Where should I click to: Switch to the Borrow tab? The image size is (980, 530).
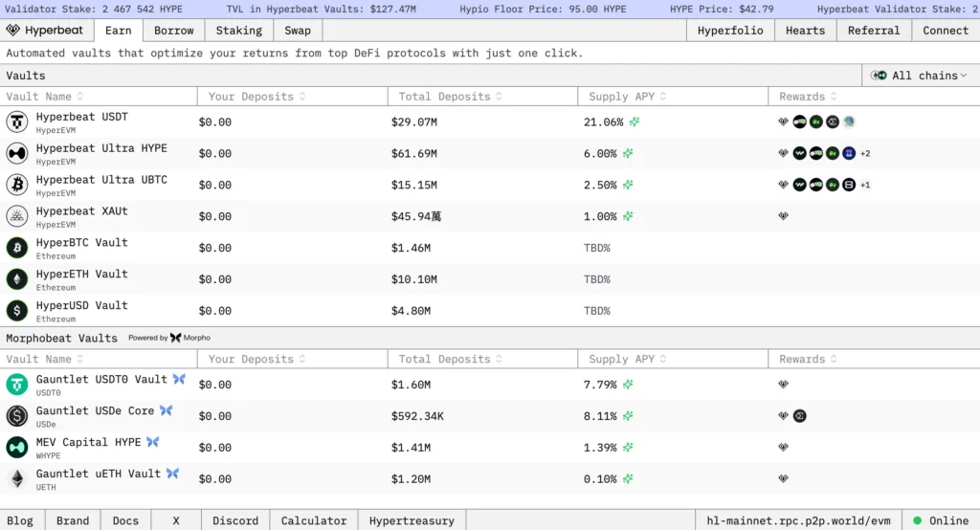pos(173,31)
